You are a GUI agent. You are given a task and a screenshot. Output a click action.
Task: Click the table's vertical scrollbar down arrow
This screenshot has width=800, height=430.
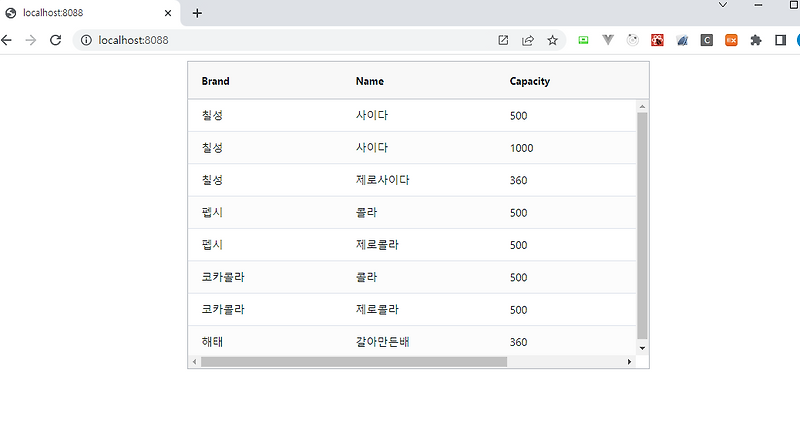click(x=642, y=348)
